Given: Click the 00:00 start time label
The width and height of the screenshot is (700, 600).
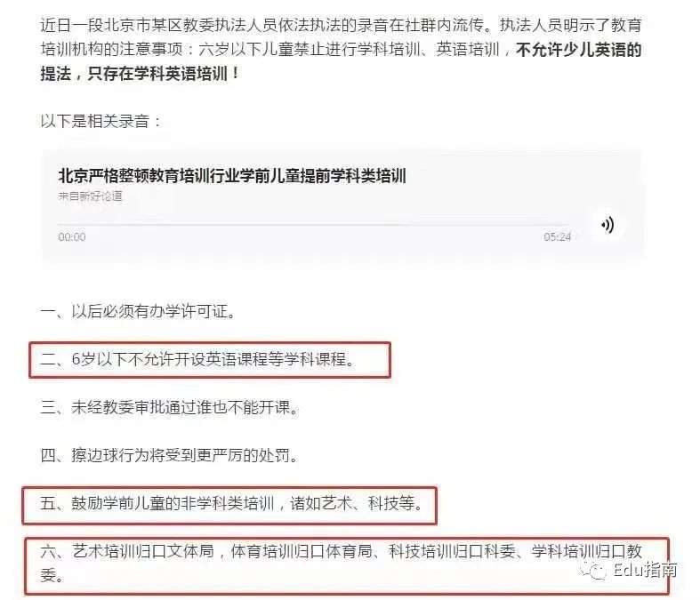Looking at the screenshot, I should pos(72,236).
